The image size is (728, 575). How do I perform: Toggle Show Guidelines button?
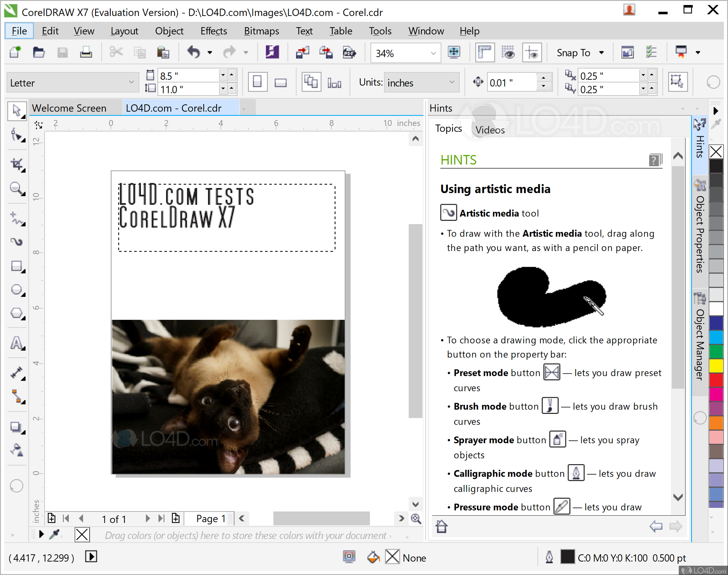[x=532, y=52]
